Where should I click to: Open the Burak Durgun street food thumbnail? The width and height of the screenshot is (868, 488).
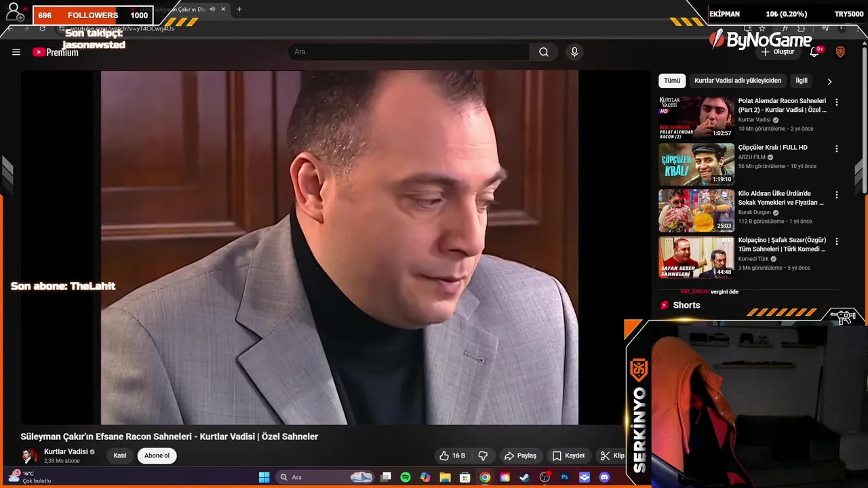click(x=696, y=210)
